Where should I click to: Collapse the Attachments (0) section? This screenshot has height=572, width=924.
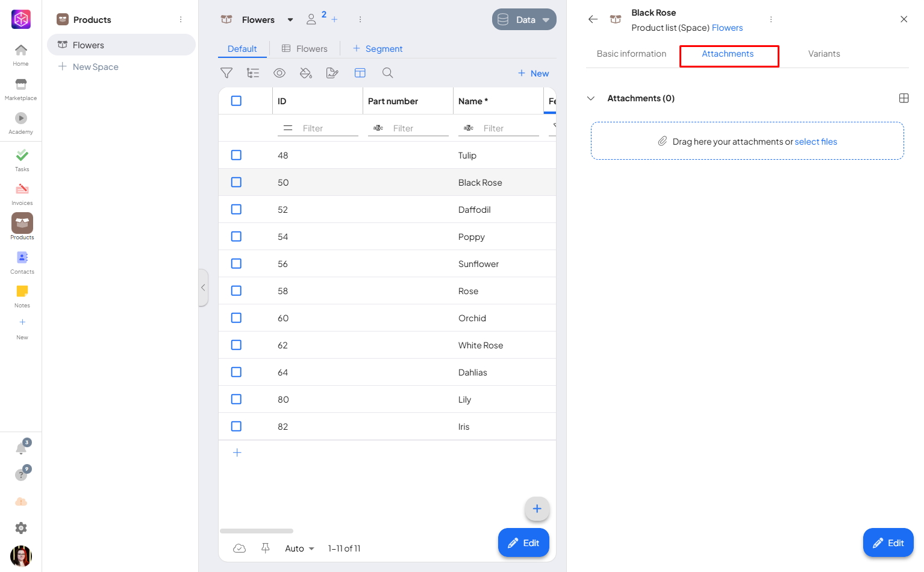click(x=592, y=98)
